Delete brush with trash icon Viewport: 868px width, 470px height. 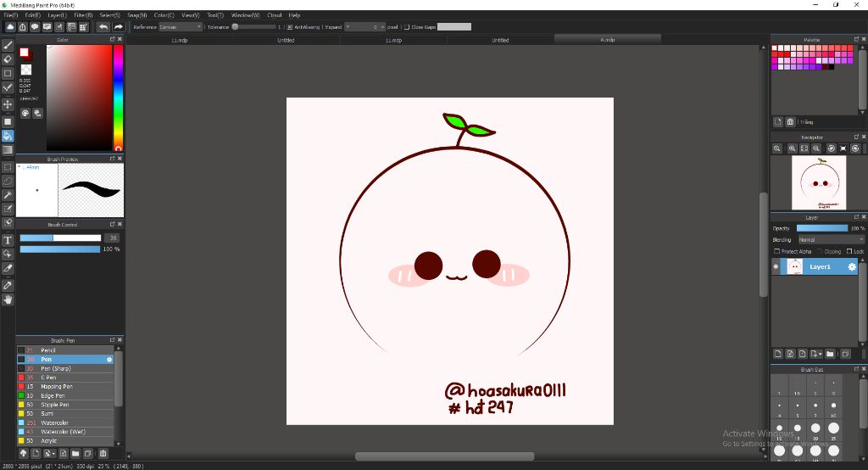103,453
